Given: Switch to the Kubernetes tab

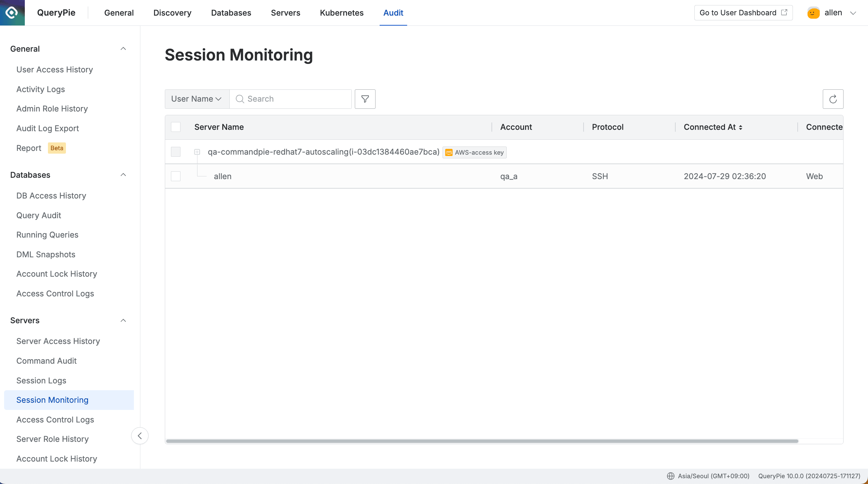Looking at the screenshot, I should [x=341, y=13].
